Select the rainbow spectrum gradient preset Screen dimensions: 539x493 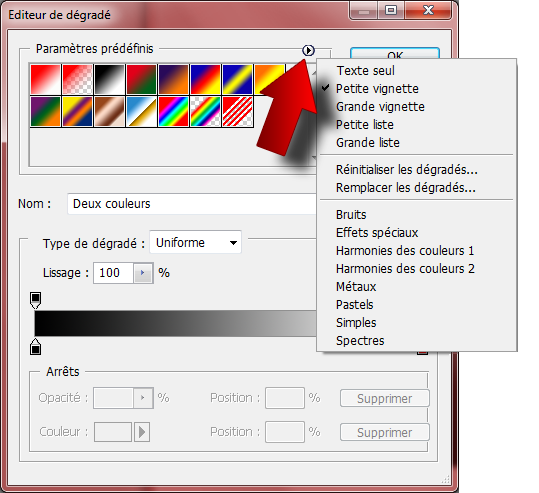[x=173, y=111]
